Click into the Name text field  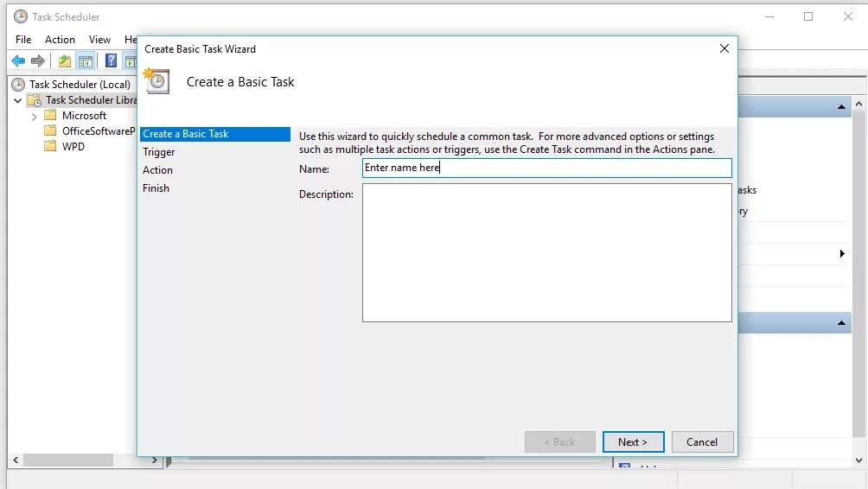[547, 168]
